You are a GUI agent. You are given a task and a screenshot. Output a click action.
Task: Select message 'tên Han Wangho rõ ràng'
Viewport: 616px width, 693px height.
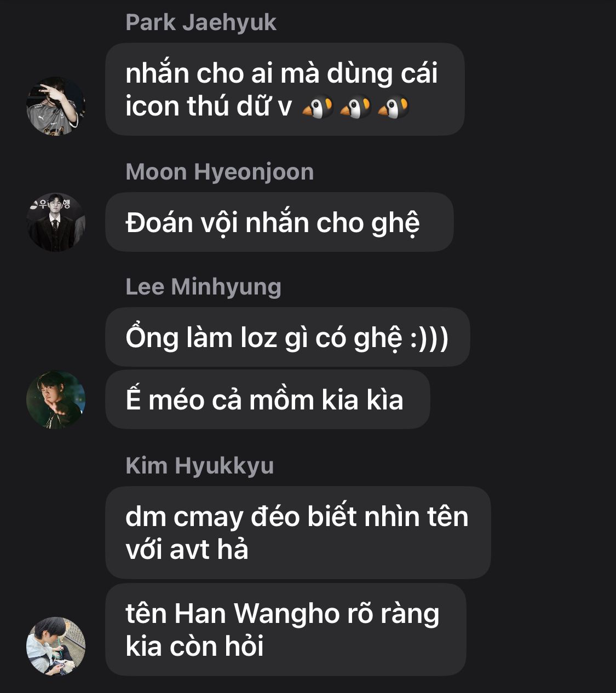pyautogui.click(x=286, y=630)
